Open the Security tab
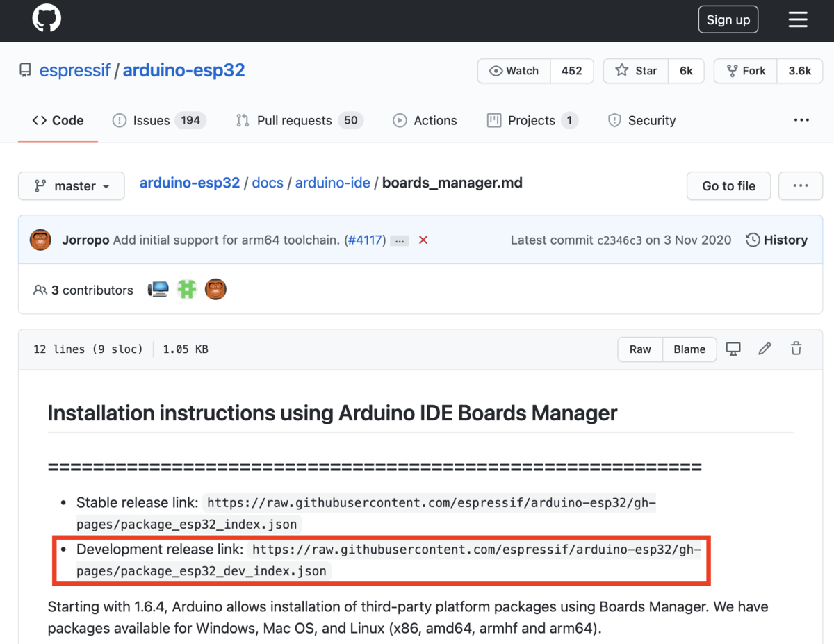Viewport: 834px width, 644px height. [641, 120]
